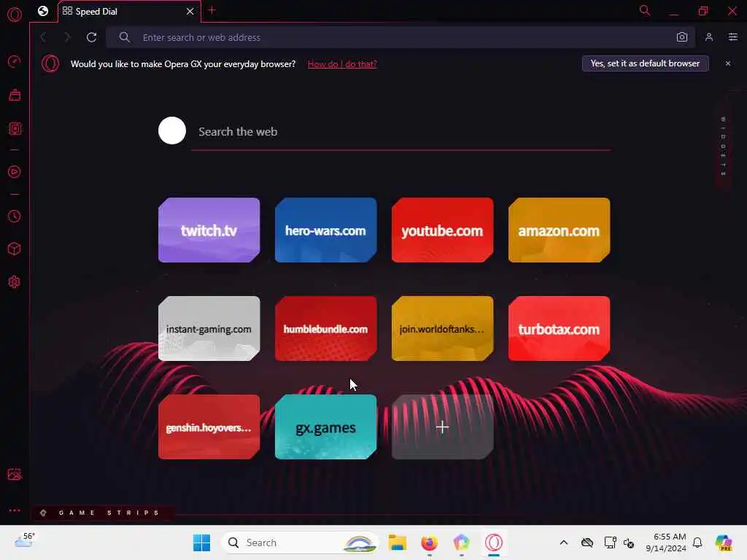This screenshot has height=560, width=747.
Task: Open the youtube.com speed dial tile
Action: click(x=443, y=230)
